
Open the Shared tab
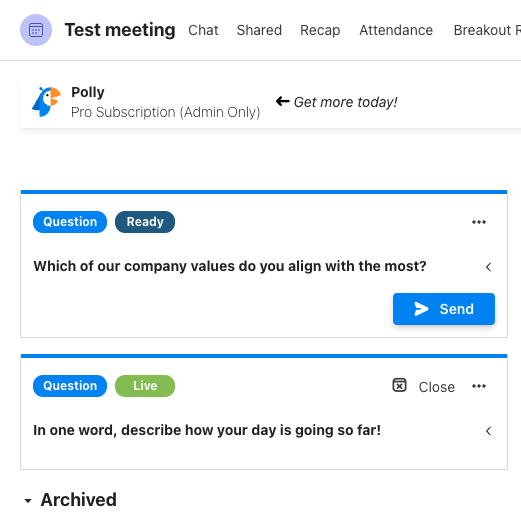[x=259, y=30]
